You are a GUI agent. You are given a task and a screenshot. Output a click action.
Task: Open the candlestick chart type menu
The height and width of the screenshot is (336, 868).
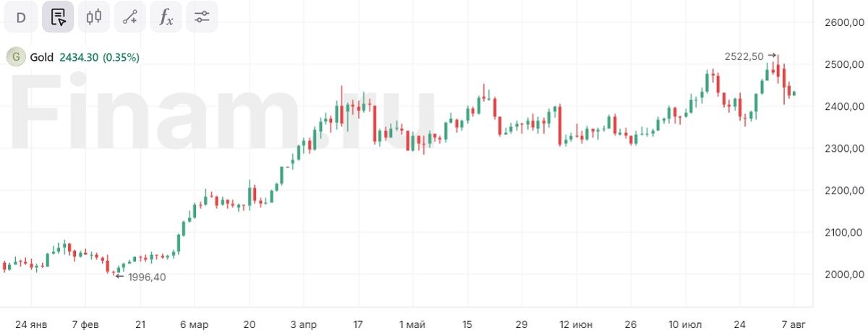click(94, 17)
